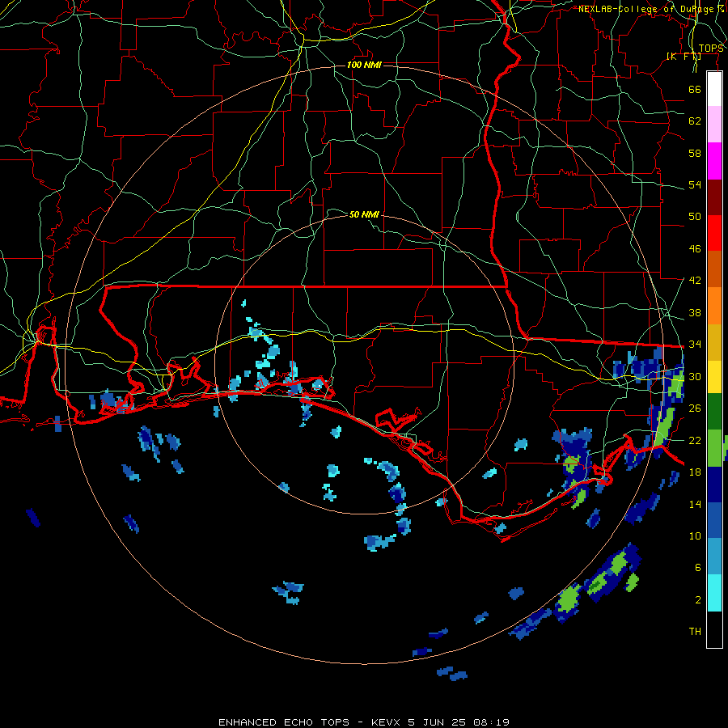Image resolution: width=728 pixels, height=728 pixels.
Task: Select the bright red legend swatch
Action: pyautogui.click(x=714, y=233)
